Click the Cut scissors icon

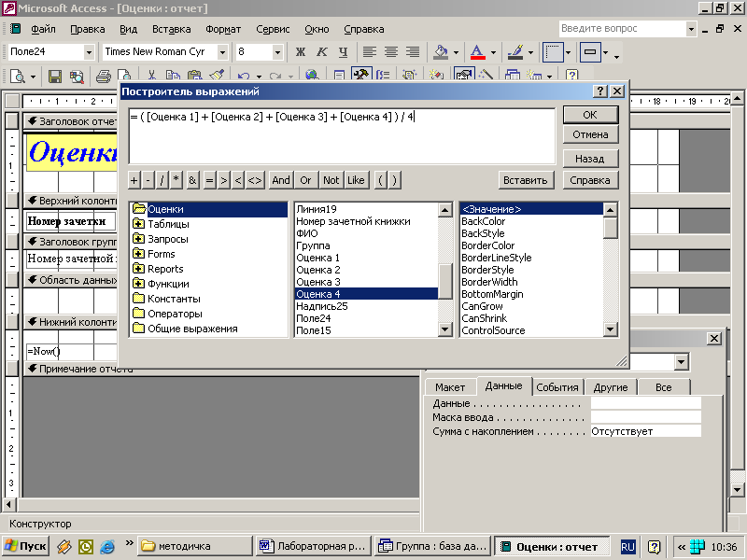pyautogui.click(x=151, y=76)
